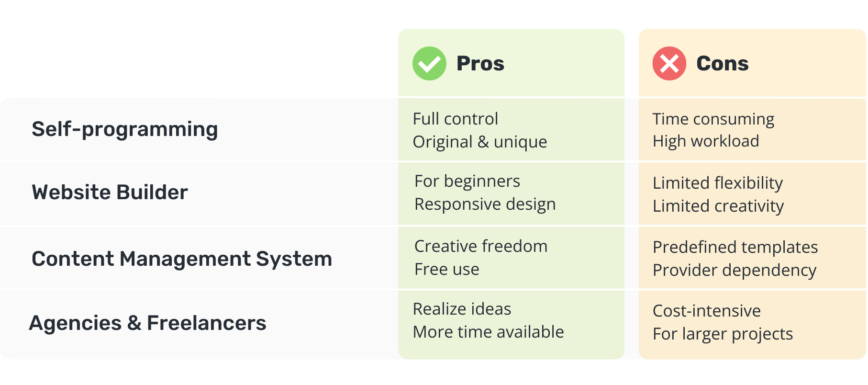Viewport: 868px width, 385px height.
Task: Click the Self-programming row label
Action: (x=124, y=129)
